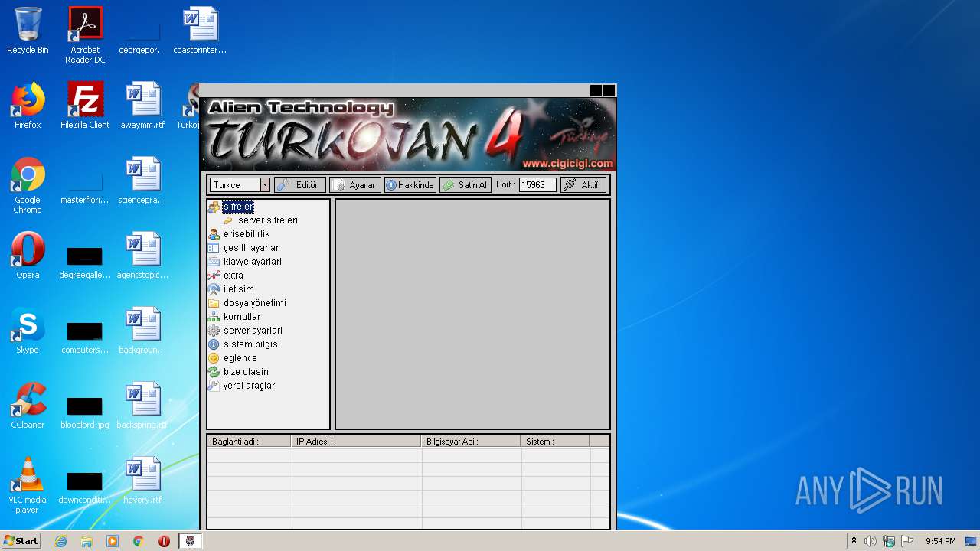The width and height of the screenshot is (980, 551).
Task: Select the Firefox desktop shortcut
Action: pyautogui.click(x=28, y=106)
